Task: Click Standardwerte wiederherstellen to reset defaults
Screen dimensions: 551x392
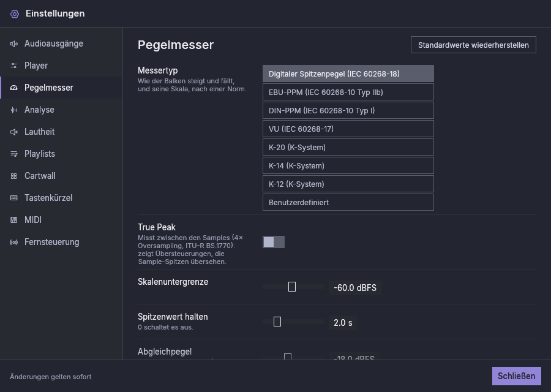Action: click(x=473, y=45)
